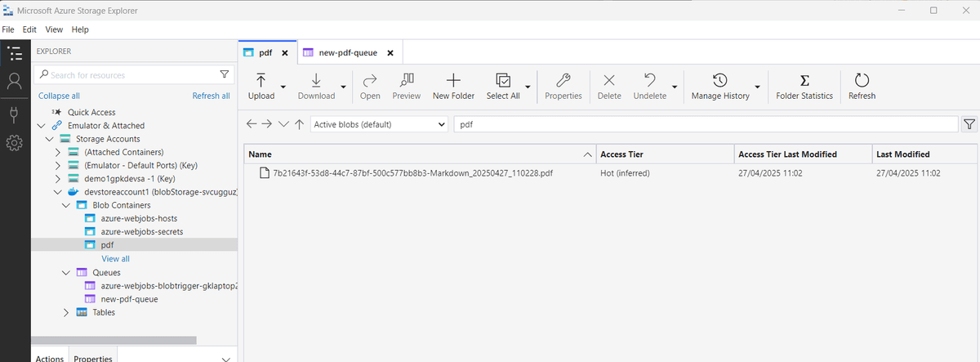Open the Help menu
Screen dimensions: 980x362
coord(80,29)
